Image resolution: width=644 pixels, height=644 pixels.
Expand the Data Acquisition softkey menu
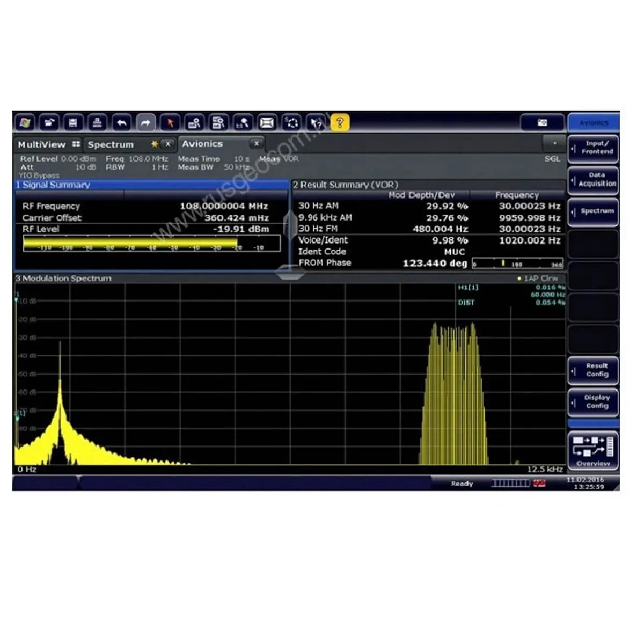point(593,180)
